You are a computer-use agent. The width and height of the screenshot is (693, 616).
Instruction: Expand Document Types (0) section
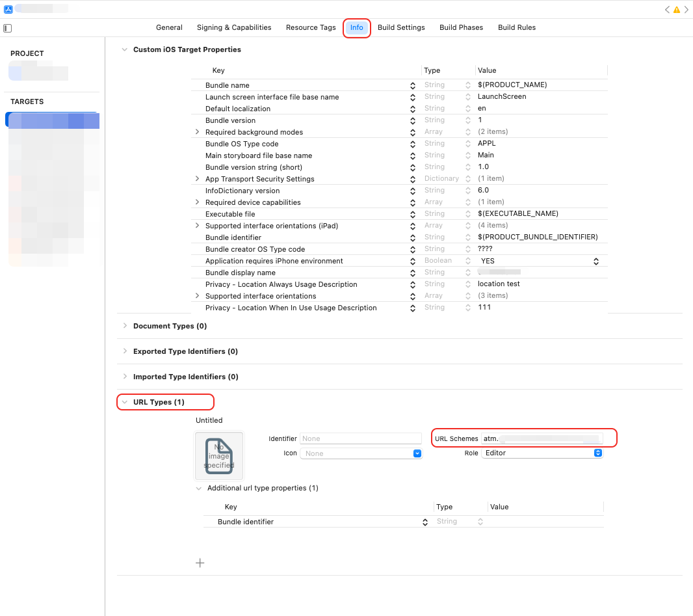(x=125, y=326)
